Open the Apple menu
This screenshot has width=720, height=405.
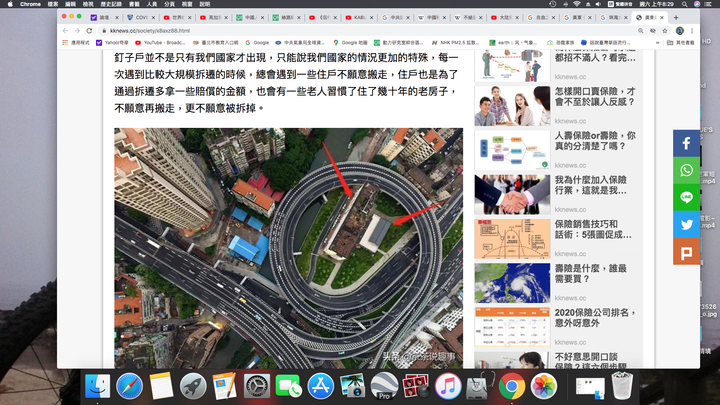10,4
